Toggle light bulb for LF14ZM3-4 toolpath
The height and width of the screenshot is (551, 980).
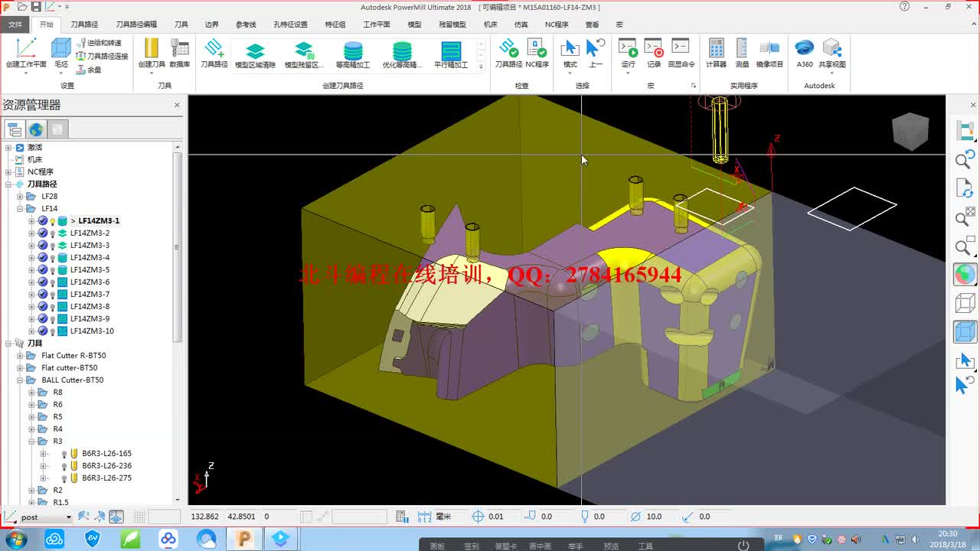point(53,258)
